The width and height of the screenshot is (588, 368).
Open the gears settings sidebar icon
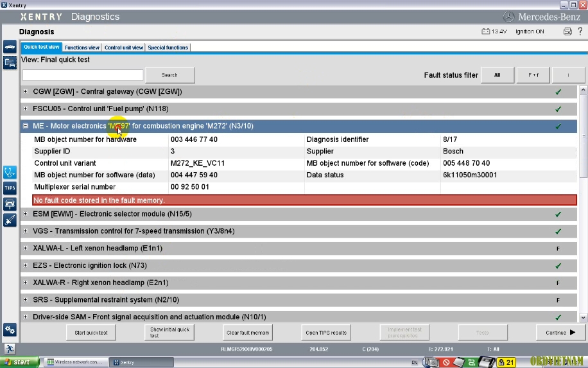coord(10,330)
